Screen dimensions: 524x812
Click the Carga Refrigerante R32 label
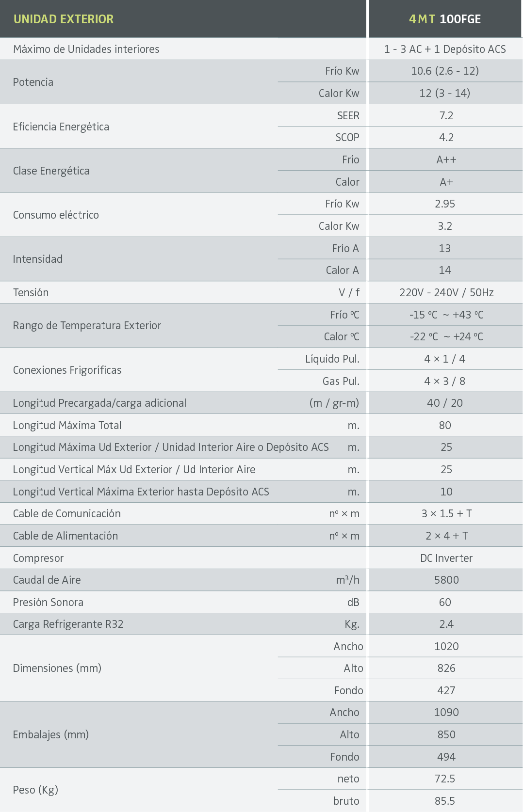[x=68, y=624]
